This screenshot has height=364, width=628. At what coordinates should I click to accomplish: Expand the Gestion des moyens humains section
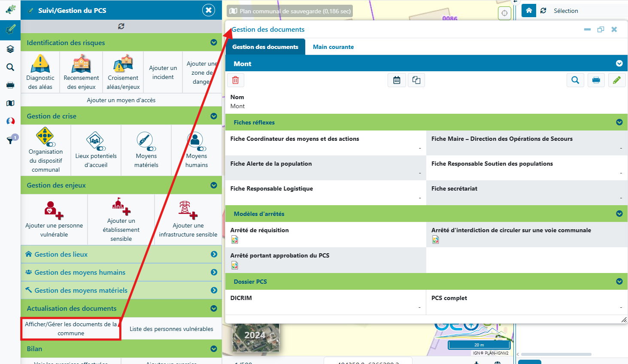(214, 272)
